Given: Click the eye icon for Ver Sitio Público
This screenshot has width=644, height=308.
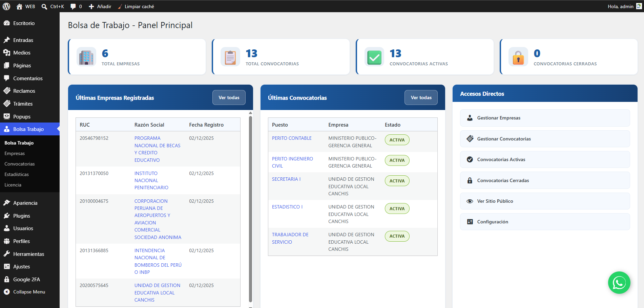Looking at the screenshot, I should pos(470,201).
